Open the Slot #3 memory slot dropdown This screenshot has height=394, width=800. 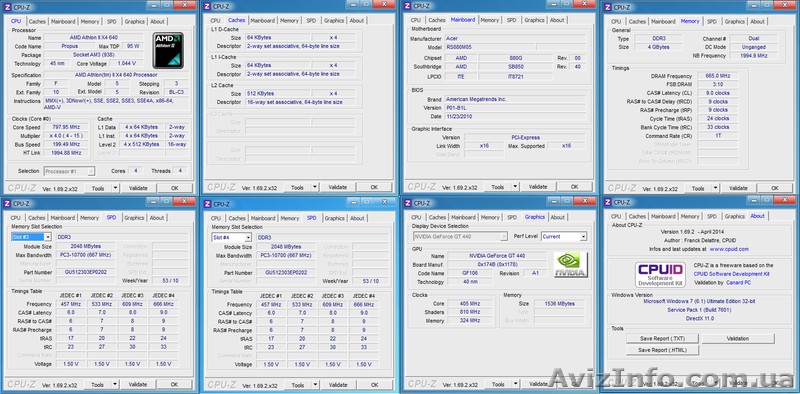click(47, 237)
